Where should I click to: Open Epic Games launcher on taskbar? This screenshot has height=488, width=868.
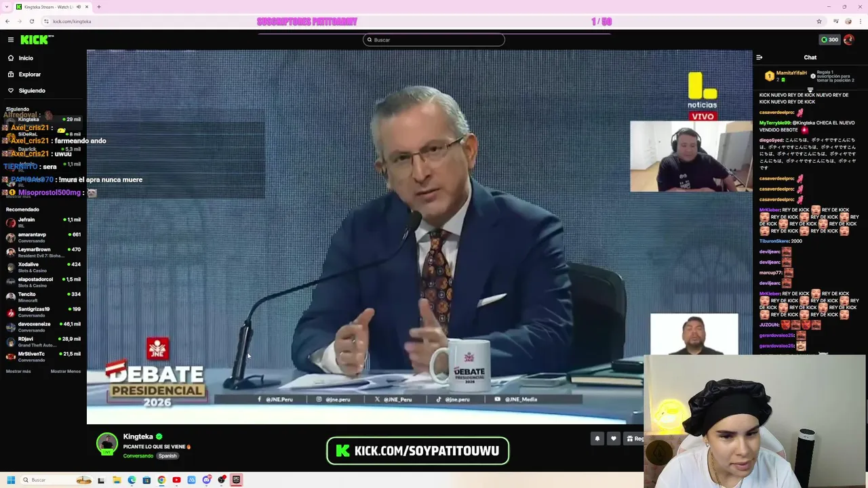tap(237, 480)
